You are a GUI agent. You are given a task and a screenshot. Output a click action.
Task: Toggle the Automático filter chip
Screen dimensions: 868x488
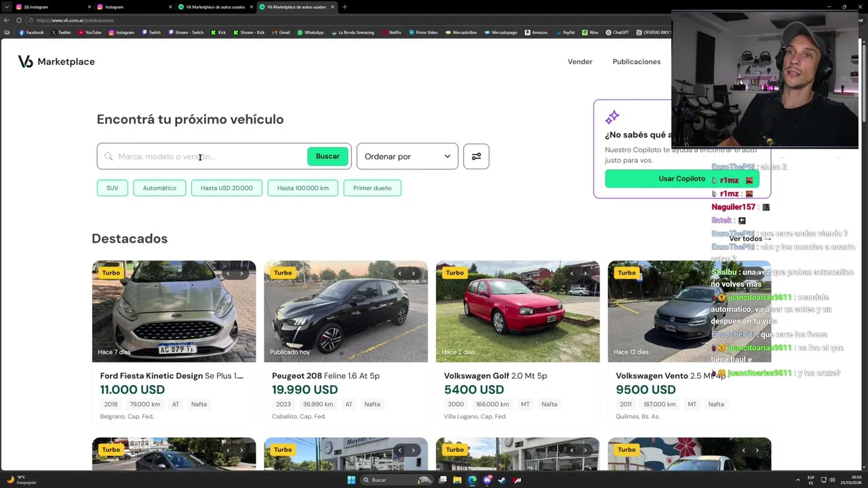(159, 188)
